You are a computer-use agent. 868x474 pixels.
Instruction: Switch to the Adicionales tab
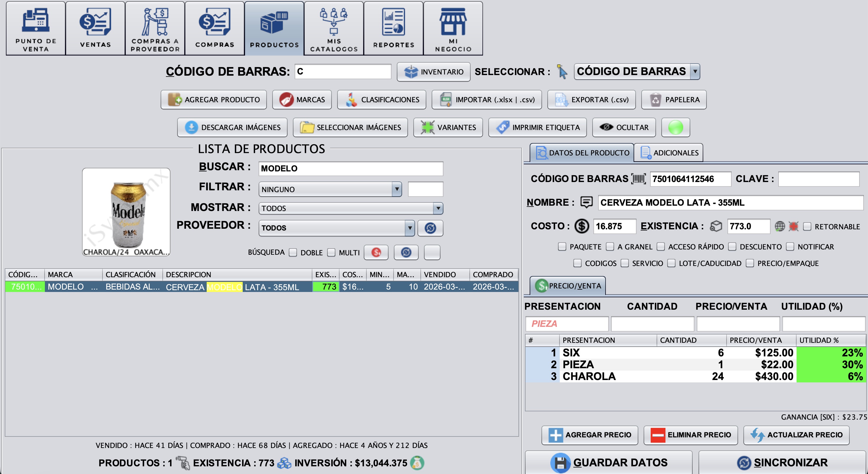(x=668, y=153)
